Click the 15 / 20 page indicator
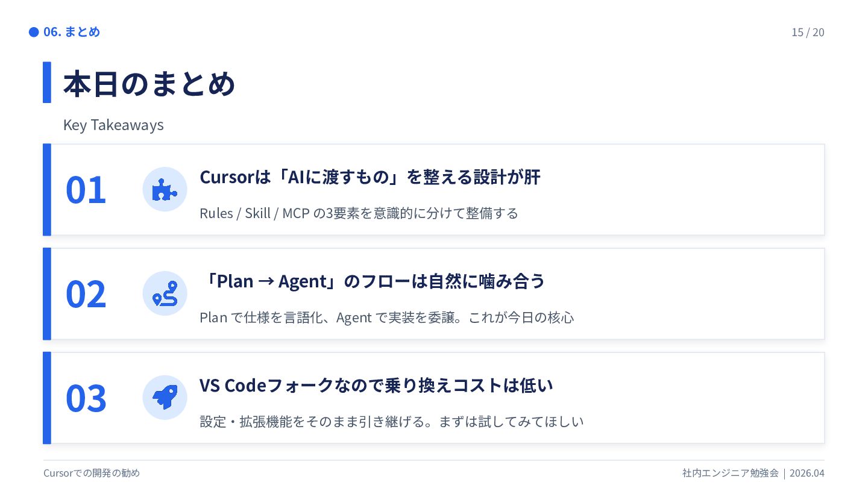Image resolution: width=868 pixels, height=488 pixels. (x=808, y=33)
